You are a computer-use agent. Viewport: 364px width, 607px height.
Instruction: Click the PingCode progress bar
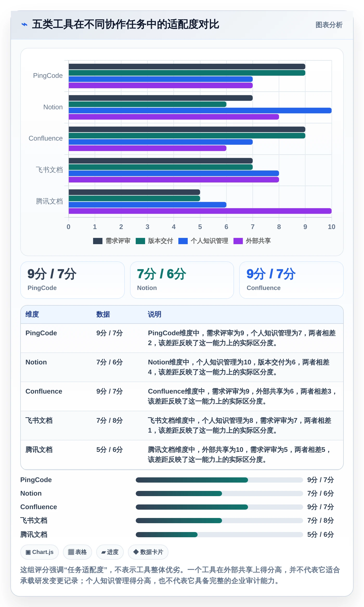(219, 480)
